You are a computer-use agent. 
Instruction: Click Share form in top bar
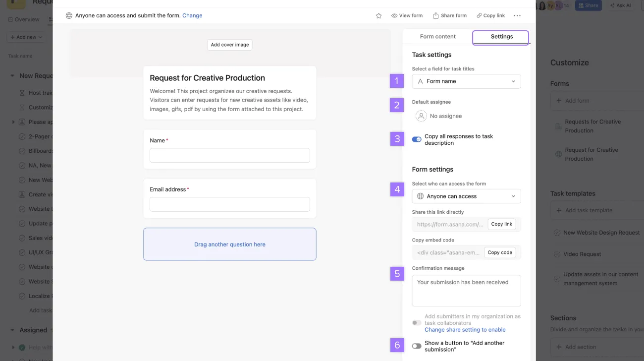(x=450, y=15)
